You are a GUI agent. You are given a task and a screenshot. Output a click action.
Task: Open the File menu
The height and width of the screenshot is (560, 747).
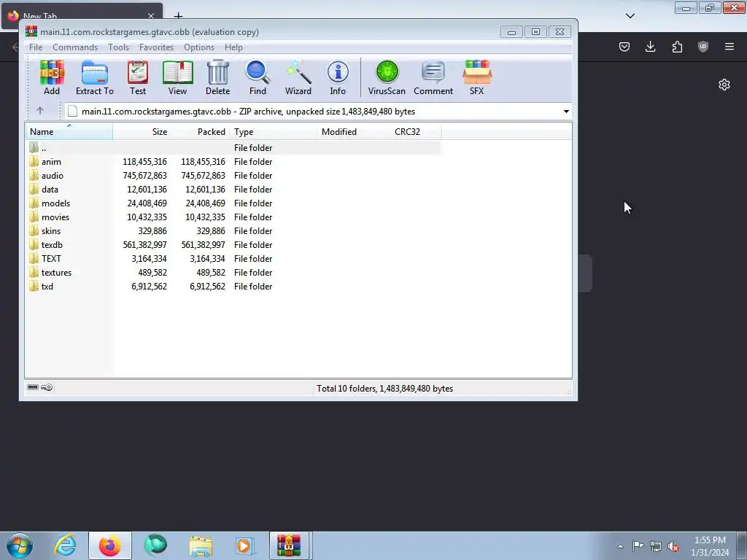(36, 47)
